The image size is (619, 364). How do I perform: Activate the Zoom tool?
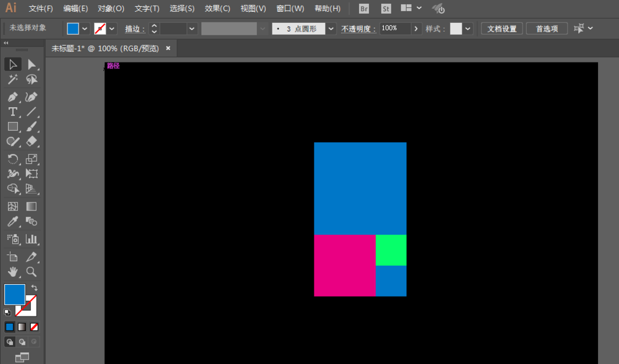point(32,272)
